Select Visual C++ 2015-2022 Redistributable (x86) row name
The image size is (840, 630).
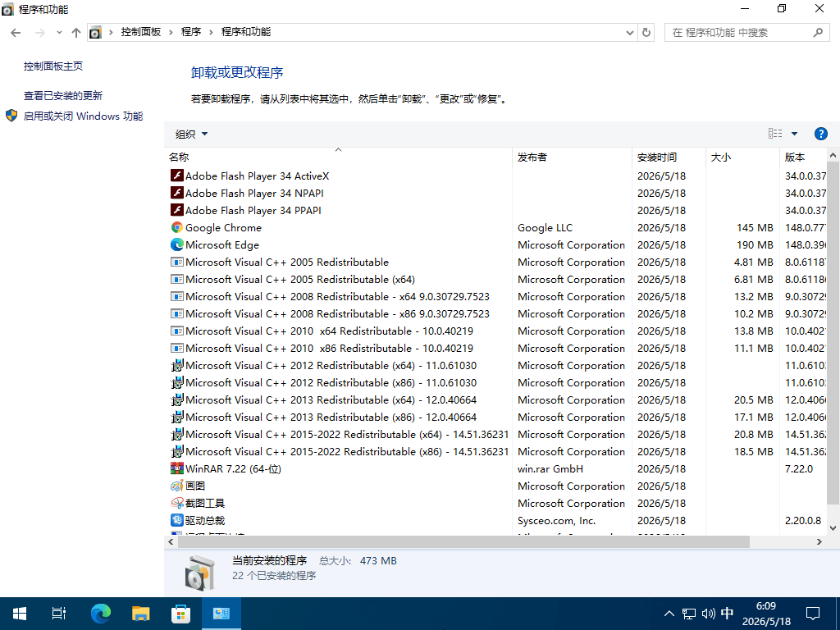pyautogui.click(x=347, y=452)
